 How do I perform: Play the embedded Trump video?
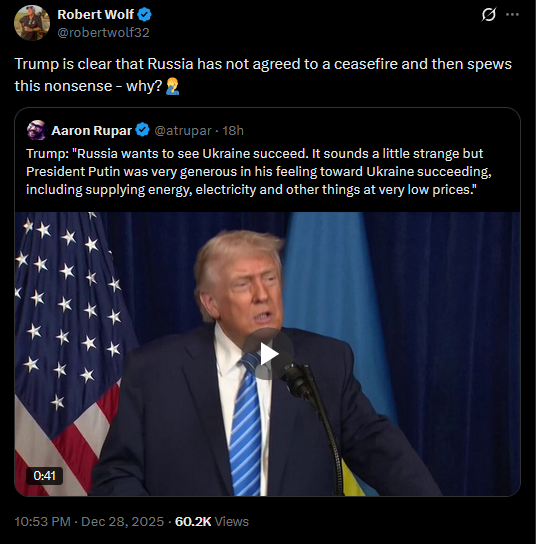pyautogui.click(x=268, y=354)
